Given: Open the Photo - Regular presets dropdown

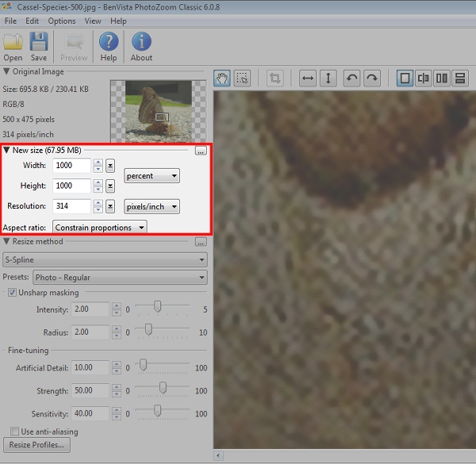Looking at the screenshot, I should click(x=121, y=278).
